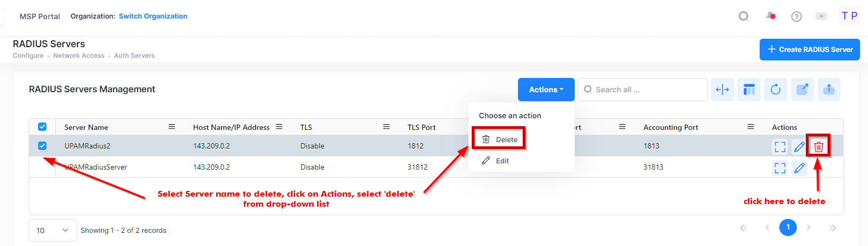The height and width of the screenshot is (246, 868).
Task: Go to page 1 in pagination
Action: click(788, 227)
